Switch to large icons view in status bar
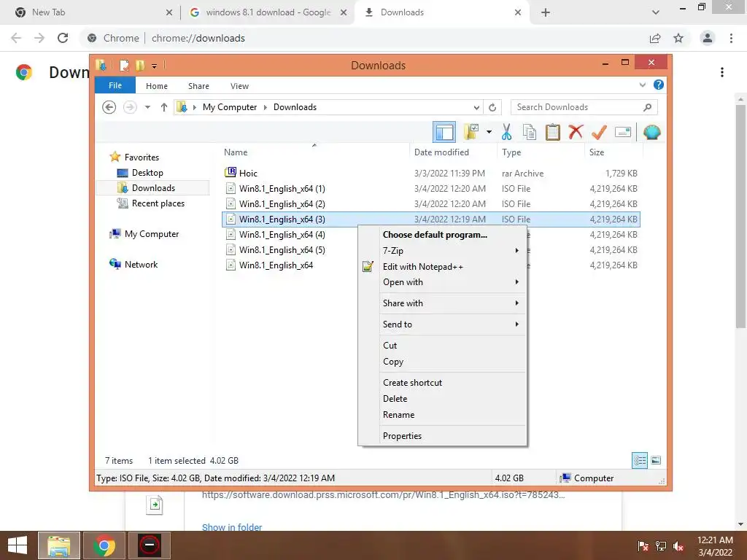The image size is (747, 560). click(656, 460)
